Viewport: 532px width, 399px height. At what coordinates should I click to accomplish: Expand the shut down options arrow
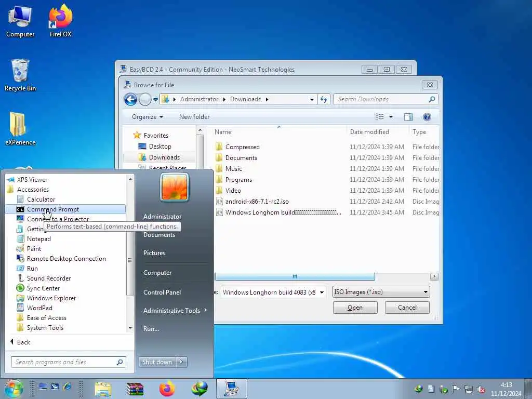tap(181, 362)
